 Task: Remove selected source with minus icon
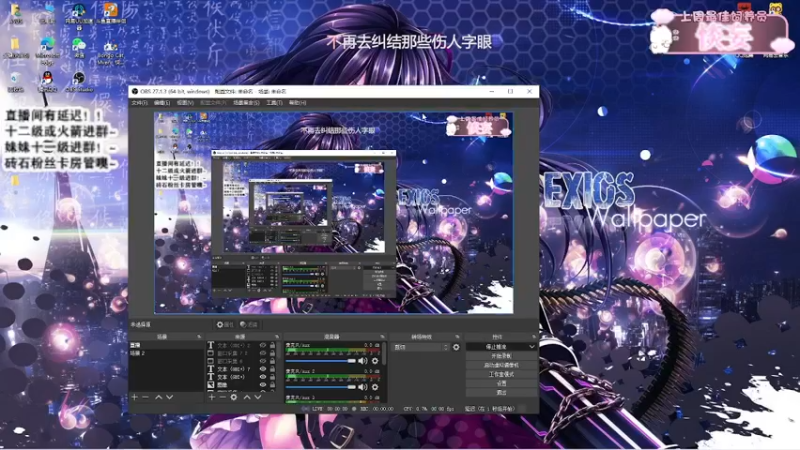click(222, 397)
